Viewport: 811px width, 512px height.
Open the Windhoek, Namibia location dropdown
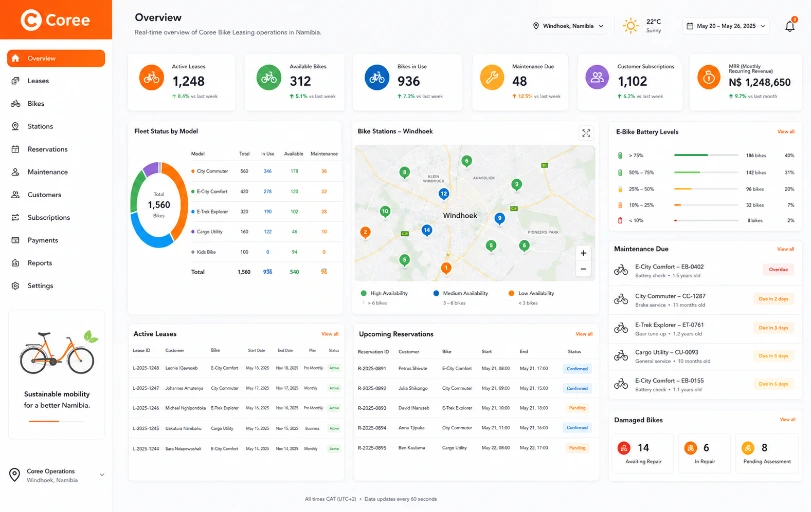coord(568,26)
